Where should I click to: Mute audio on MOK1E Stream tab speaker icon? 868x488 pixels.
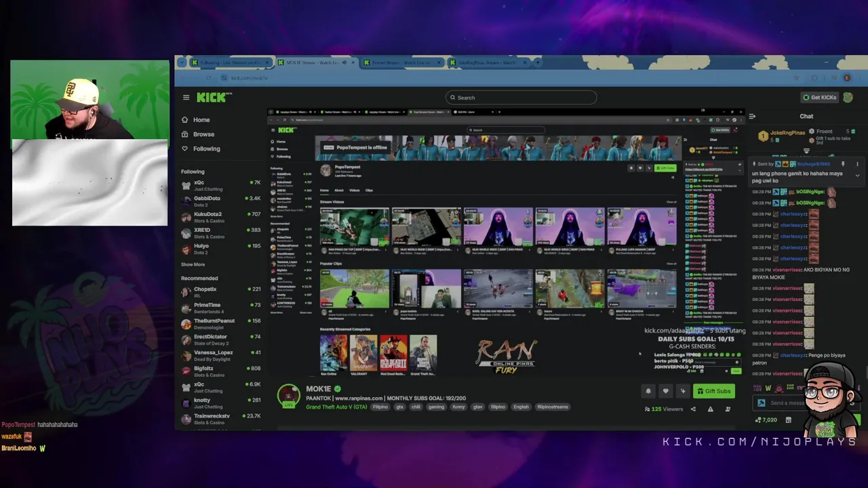344,62
